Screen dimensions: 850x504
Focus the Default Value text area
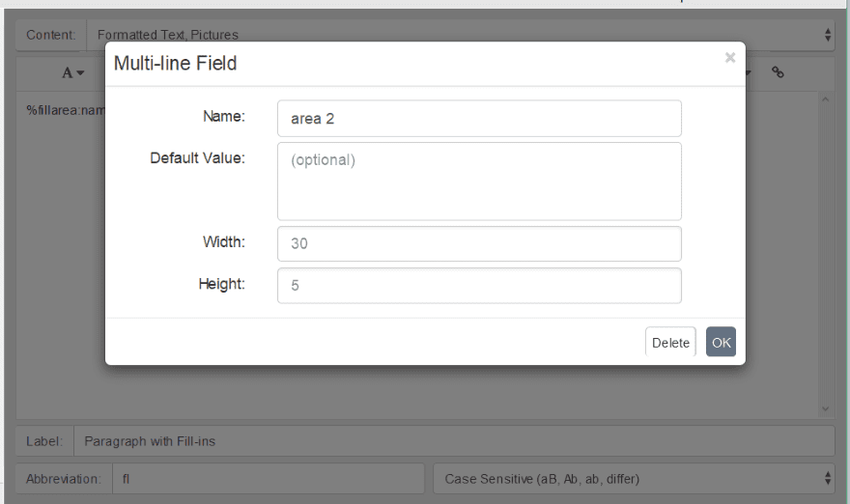(479, 181)
